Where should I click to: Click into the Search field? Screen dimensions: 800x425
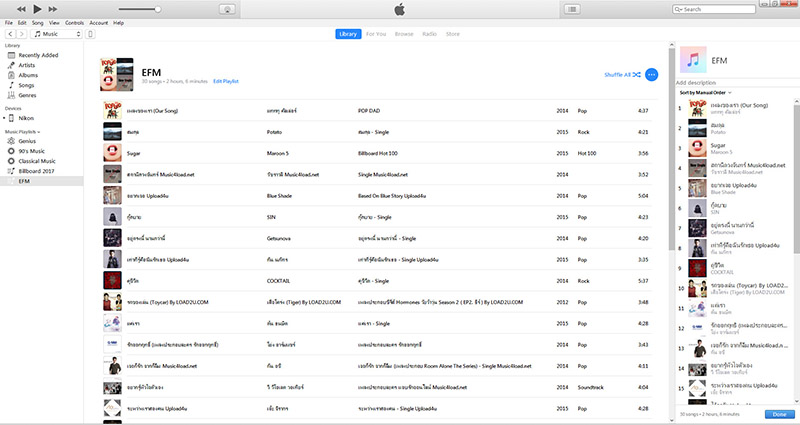713,9
